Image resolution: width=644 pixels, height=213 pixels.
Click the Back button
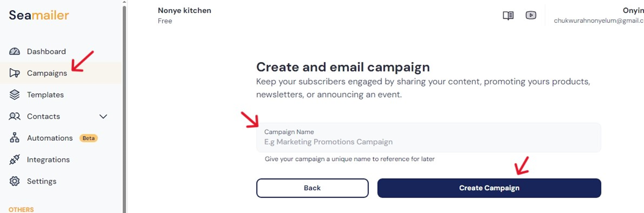[x=312, y=188]
